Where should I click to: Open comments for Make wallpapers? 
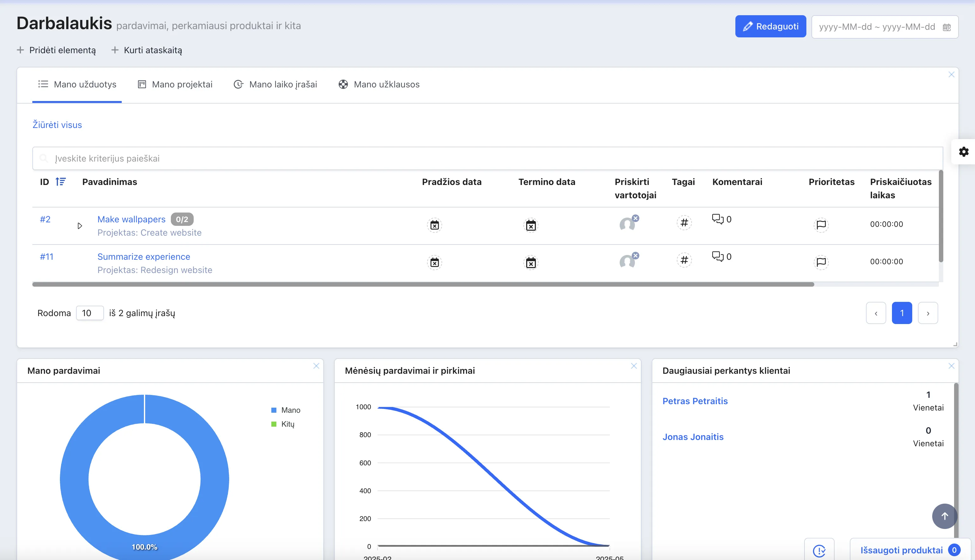721,219
